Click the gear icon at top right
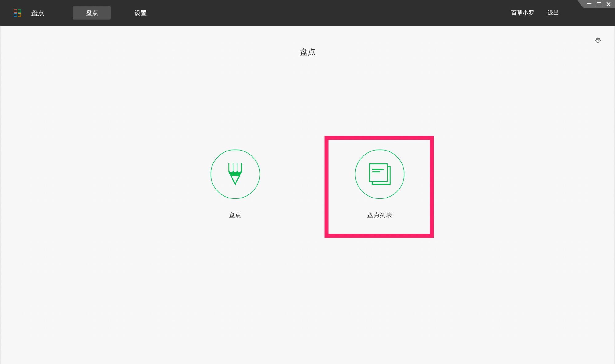The width and height of the screenshot is (615, 364). pyautogui.click(x=598, y=40)
